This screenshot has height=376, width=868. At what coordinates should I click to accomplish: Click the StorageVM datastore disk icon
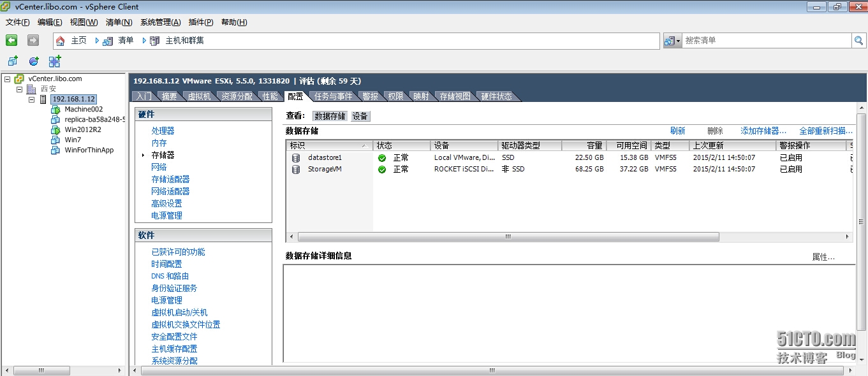(296, 170)
